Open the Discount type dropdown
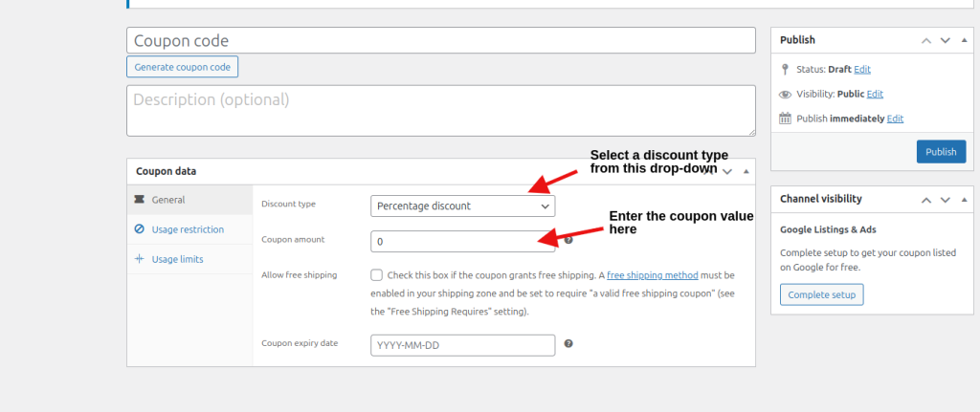Viewport: 980px width, 412px height. tap(462, 206)
